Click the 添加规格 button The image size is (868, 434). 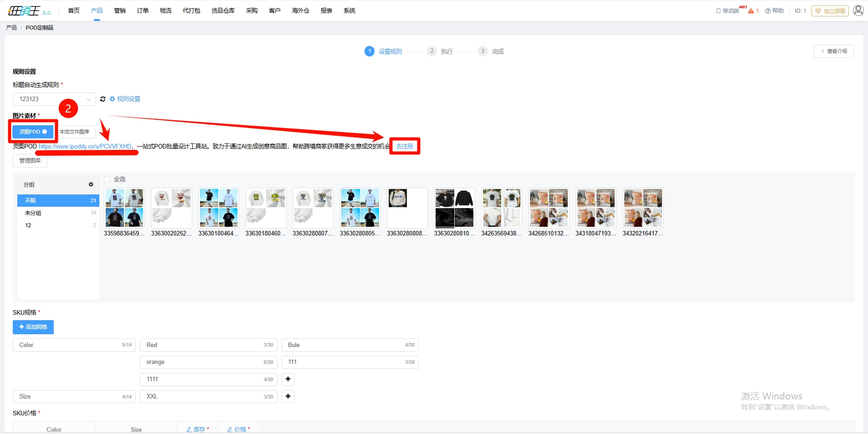point(33,327)
